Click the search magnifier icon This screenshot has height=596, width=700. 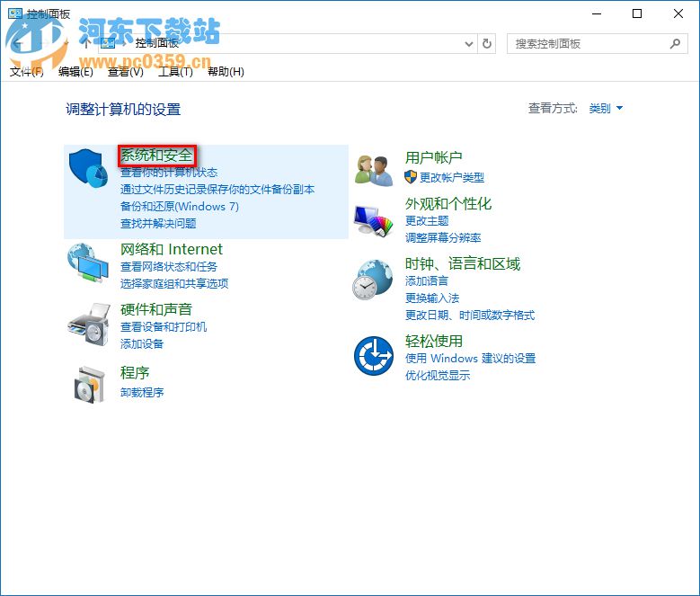click(x=675, y=44)
